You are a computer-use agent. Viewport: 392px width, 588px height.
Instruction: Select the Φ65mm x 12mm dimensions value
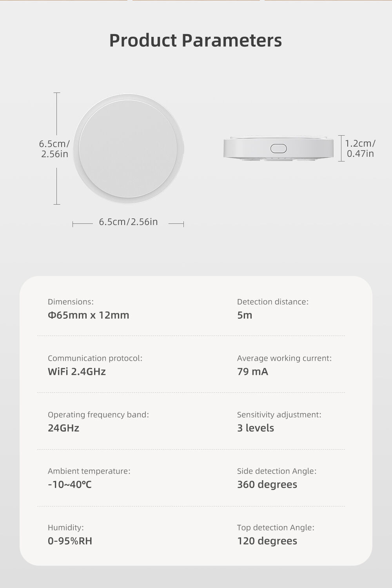88,315
